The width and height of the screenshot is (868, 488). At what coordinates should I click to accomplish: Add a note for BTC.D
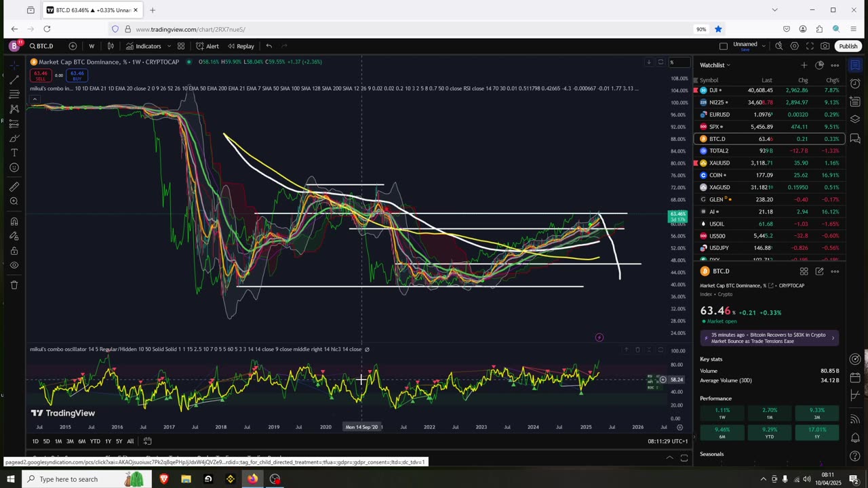819,271
